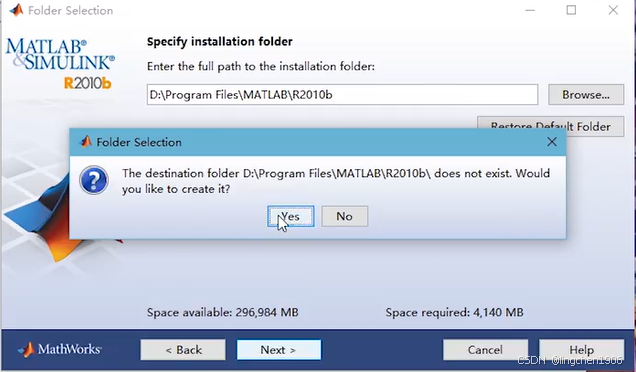Click the MathWorks logo in footer

point(60,349)
